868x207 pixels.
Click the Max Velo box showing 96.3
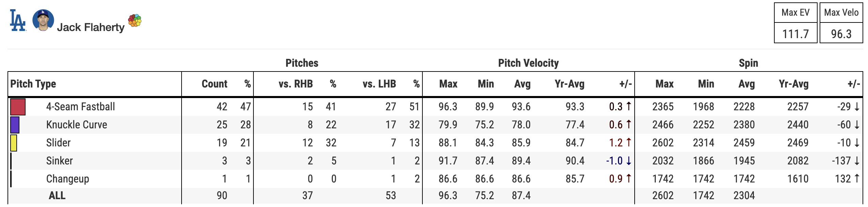click(x=841, y=23)
